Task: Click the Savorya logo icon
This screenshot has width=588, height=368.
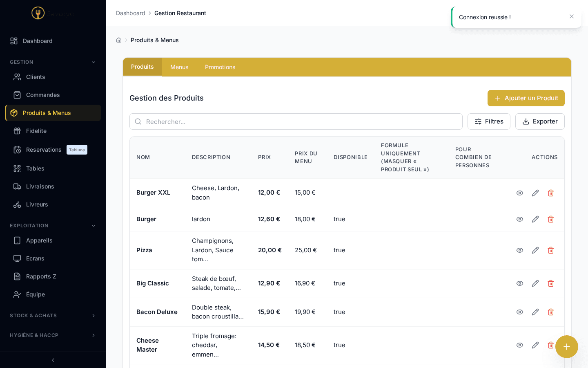Action: (38, 13)
